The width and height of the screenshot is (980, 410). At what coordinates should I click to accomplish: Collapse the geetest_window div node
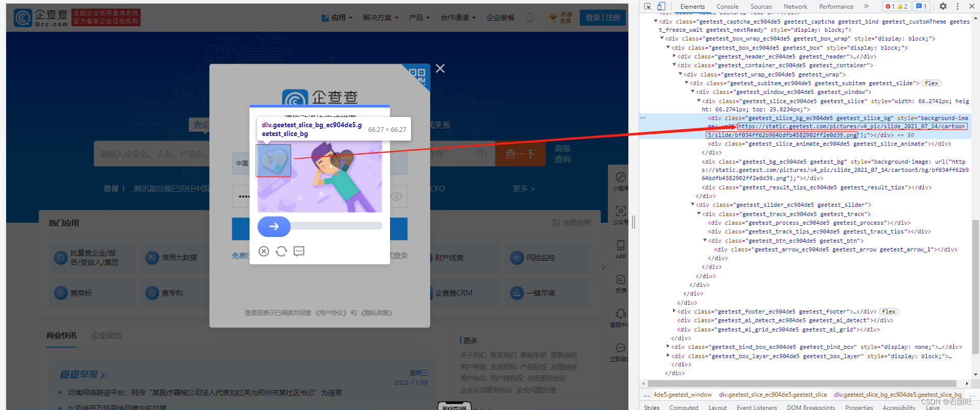click(692, 91)
